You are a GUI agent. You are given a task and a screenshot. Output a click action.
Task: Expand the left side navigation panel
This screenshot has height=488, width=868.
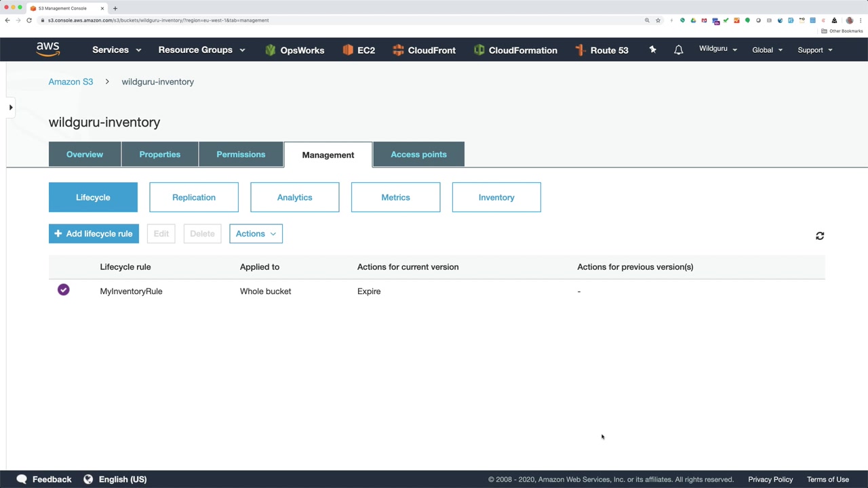(x=11, y=107)
